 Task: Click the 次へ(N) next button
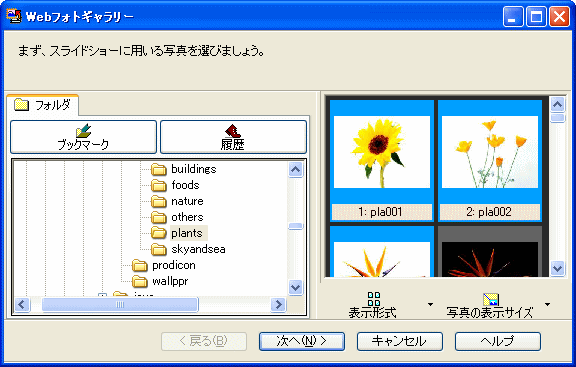(302, 341)
